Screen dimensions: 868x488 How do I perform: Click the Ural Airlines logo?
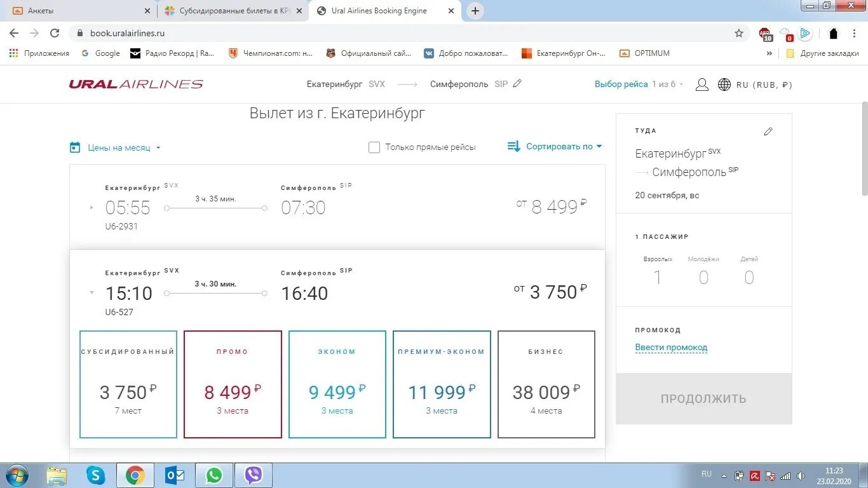(136, 84)
